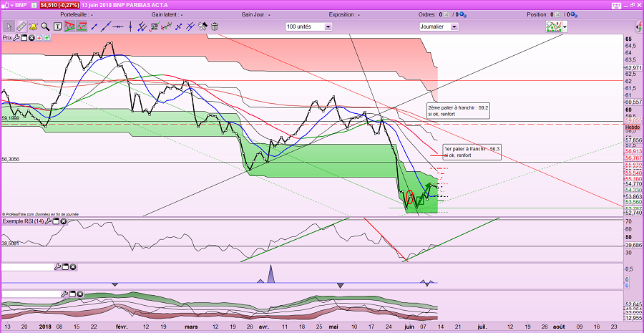Expand the chart style dropdown arrow
The width and height of the screenshot is (644, 333).
[565, 26]
